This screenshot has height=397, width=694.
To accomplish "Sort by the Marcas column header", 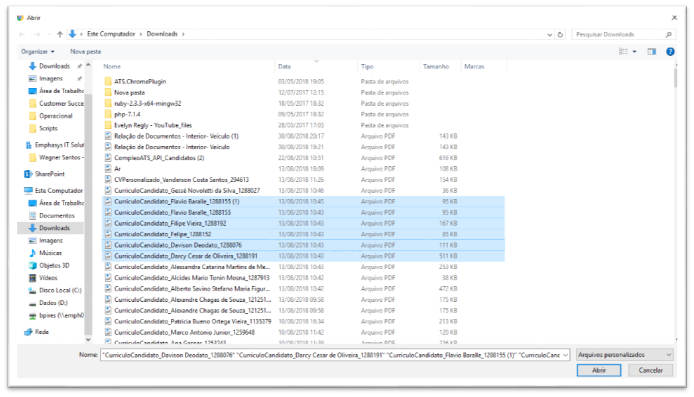I will (474, 66).
